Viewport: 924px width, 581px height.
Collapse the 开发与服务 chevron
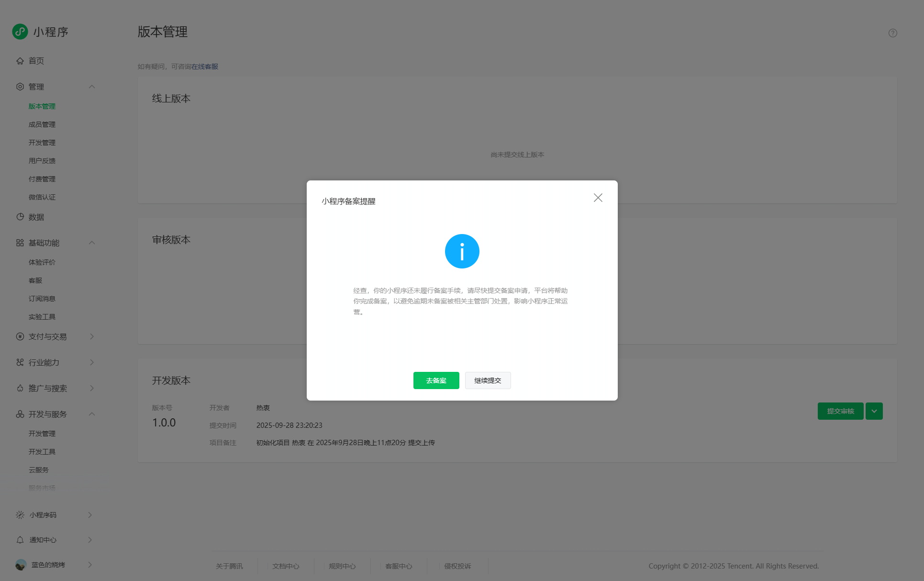92,414
